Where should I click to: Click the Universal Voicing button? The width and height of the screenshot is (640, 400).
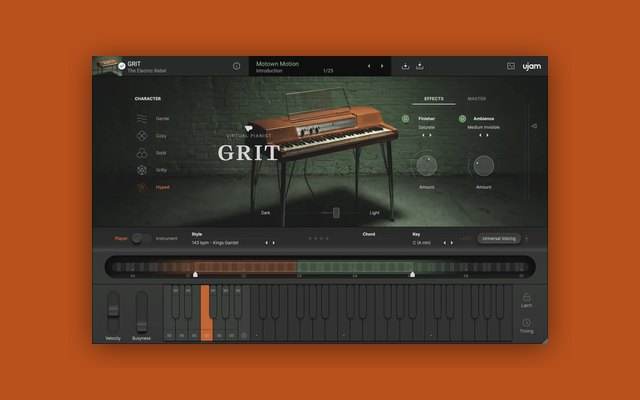pos(499,238)
